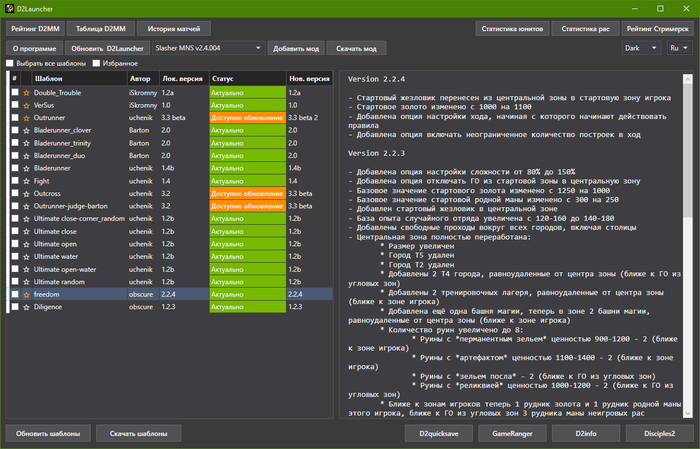Open the Slasher MNS mod version dropdown
This screenshot has width=700, height=449.
click(x=208, y=47)
